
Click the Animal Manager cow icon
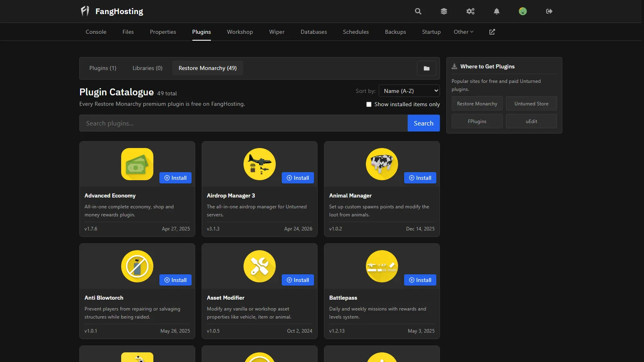pyautogui.click(x=382, y=164)
